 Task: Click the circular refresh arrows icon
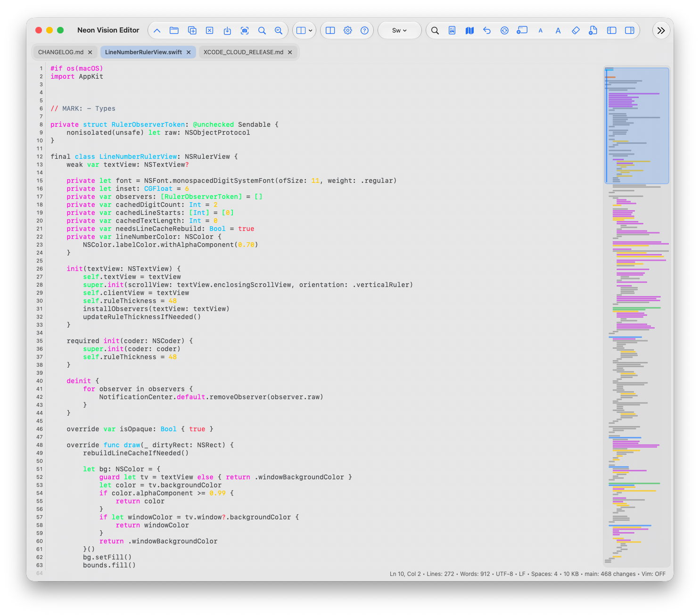tap(504, 31)
